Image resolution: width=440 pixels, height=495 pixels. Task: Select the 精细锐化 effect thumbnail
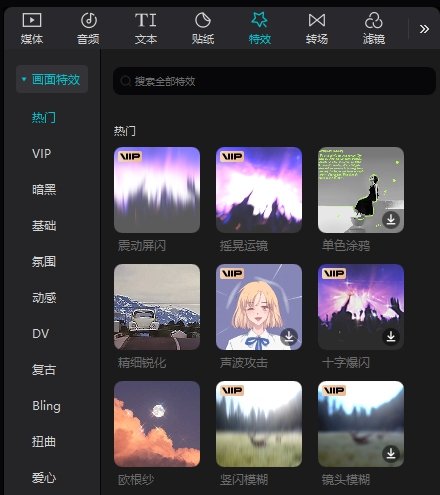pos(157,307)
